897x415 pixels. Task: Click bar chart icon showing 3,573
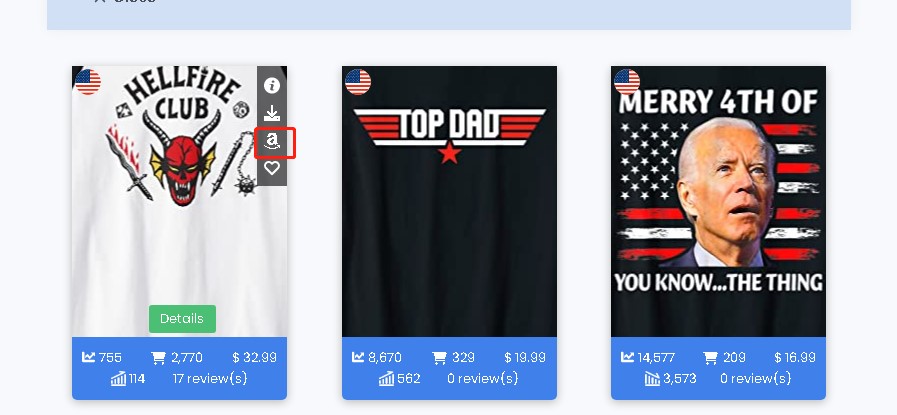click(x=652, y=378)
